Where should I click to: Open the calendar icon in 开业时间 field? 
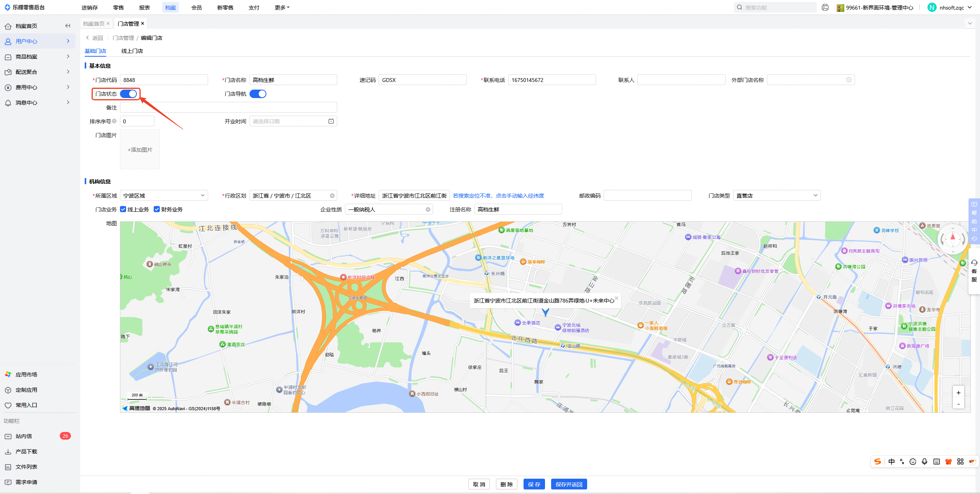331,121
